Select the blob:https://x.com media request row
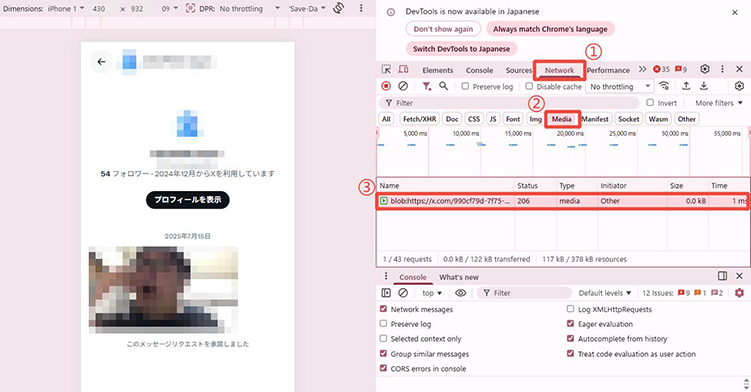 (x=562, y=201)
